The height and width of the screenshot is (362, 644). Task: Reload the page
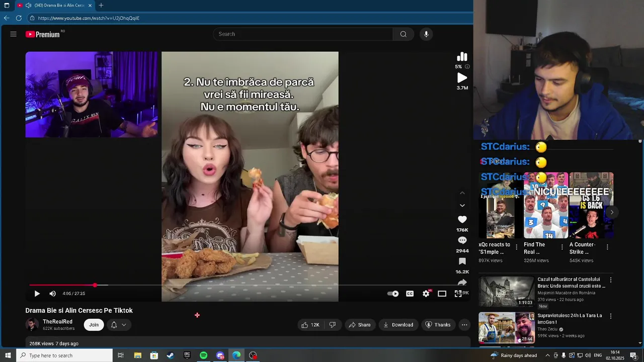click(19, 18)
